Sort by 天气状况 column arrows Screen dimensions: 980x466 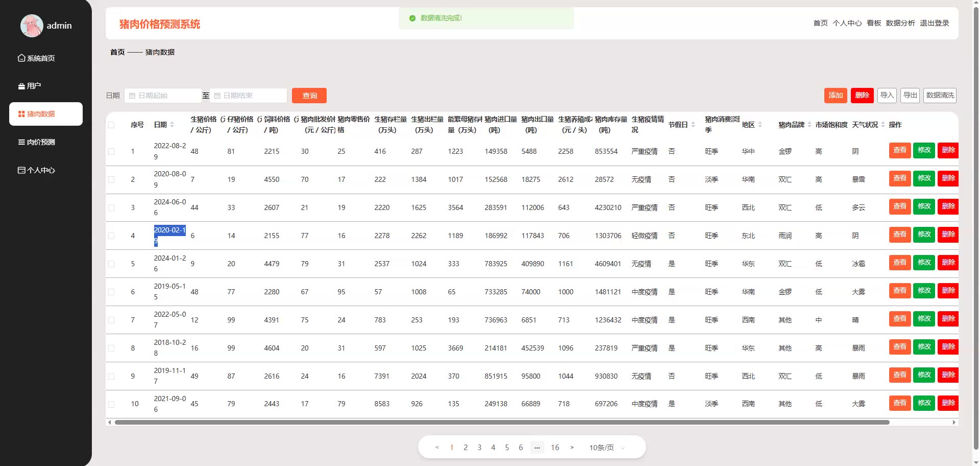(883, 125)
